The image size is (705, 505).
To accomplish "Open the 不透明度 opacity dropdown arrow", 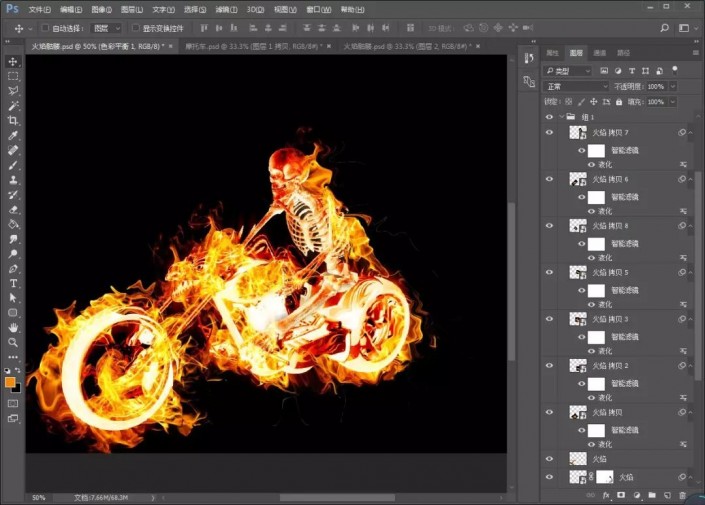I will 673,86.
